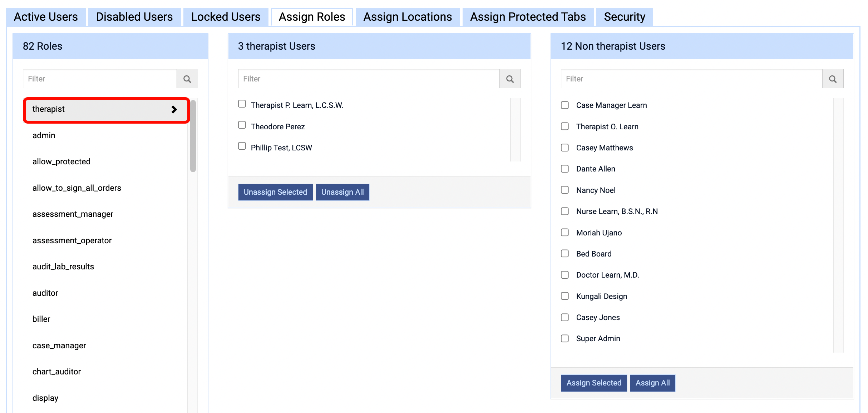
Task: Tick the Phillip Test, LCSW checkbox
Action: coord(242,146)
